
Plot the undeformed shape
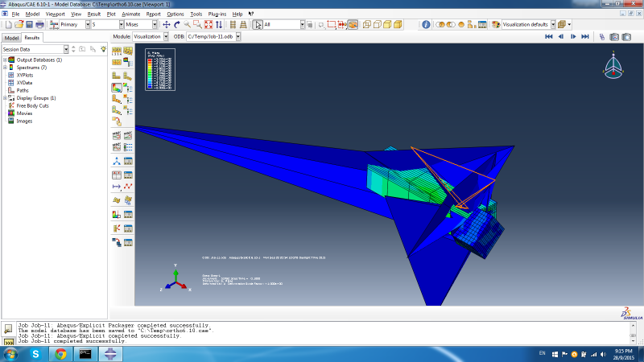pyautogui.click(x=116, y=76)
